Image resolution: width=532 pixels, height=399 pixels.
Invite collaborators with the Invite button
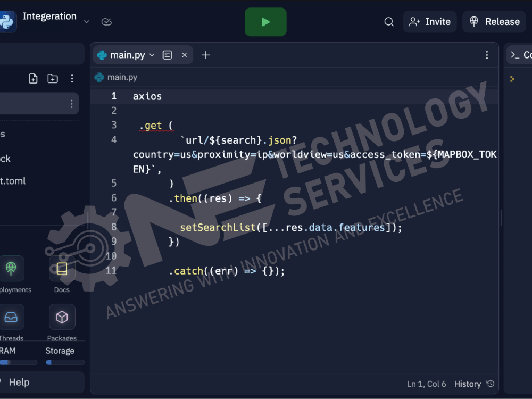(x=429, y=22)
